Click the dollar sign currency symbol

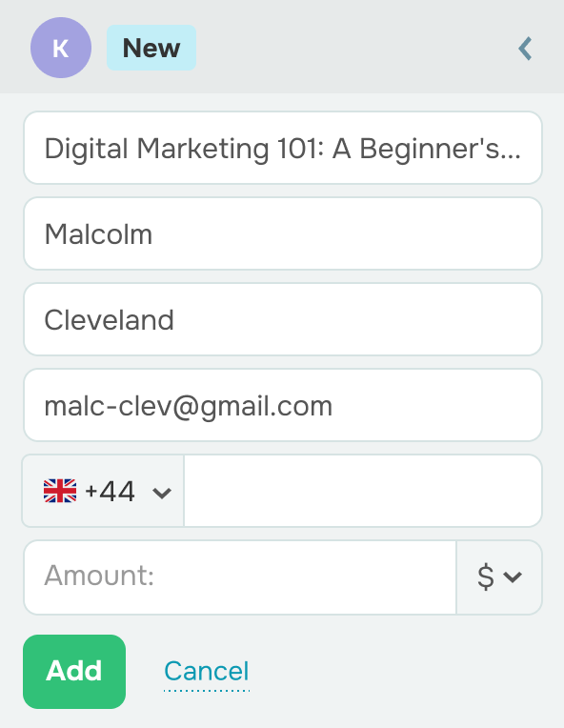486,576
